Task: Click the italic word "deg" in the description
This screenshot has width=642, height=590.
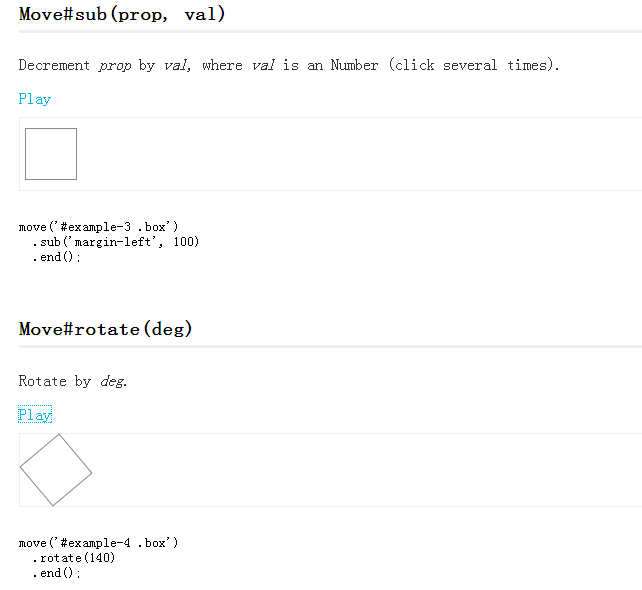Action: click(112, 382)
